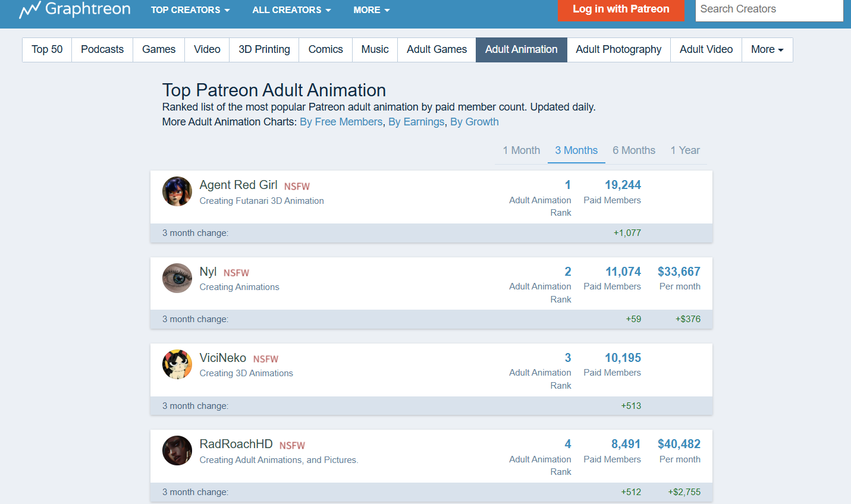Select the 3D Printing category tab
This screenshot has height=504, width=851.
click(264, 50)
